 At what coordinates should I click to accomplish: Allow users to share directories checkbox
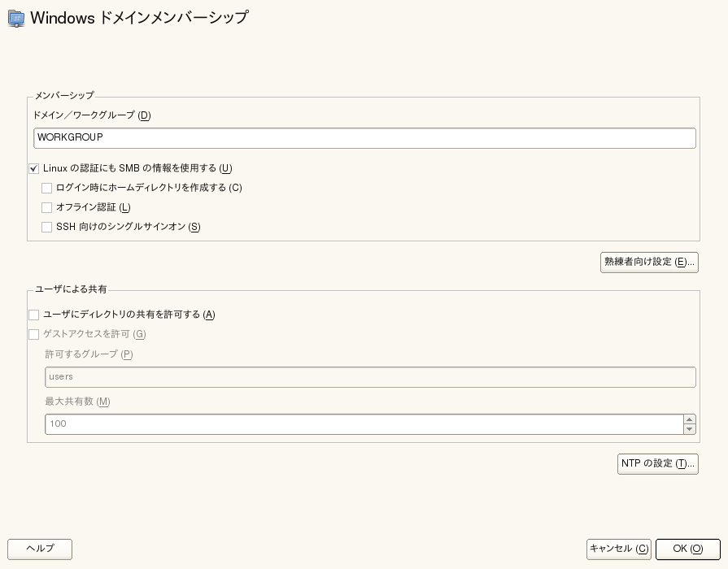pyautogui.click(x=34, y=315)
